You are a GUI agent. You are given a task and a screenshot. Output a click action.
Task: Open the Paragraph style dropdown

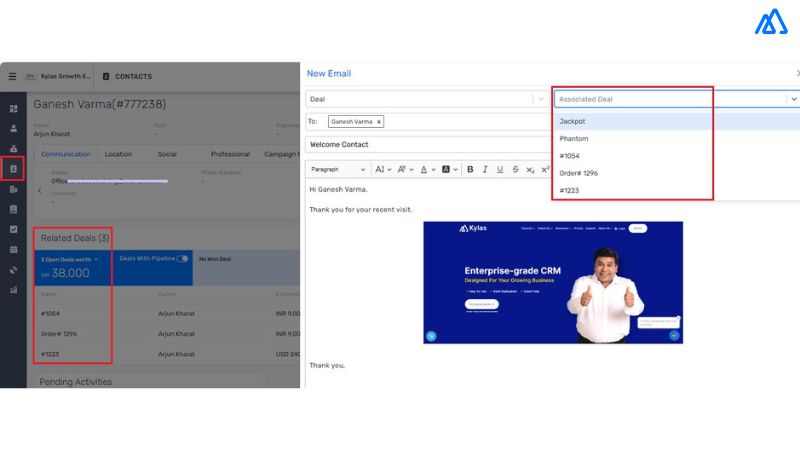click(x=338, y=169)
